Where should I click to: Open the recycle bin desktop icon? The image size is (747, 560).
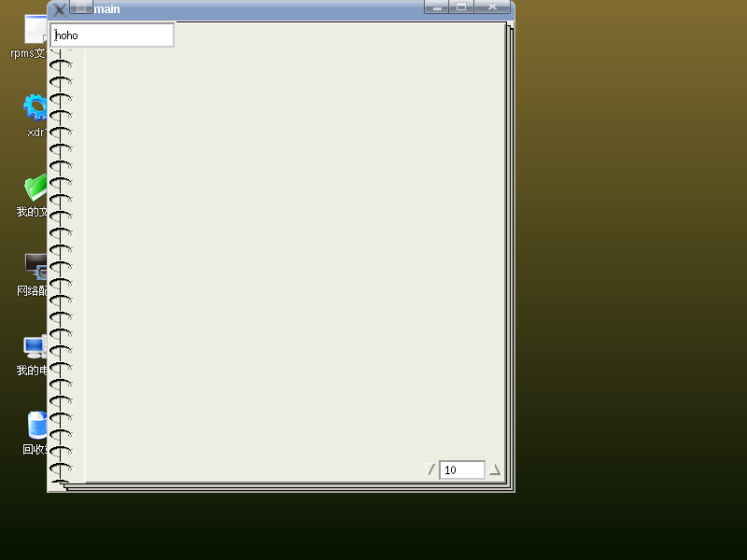37,425
